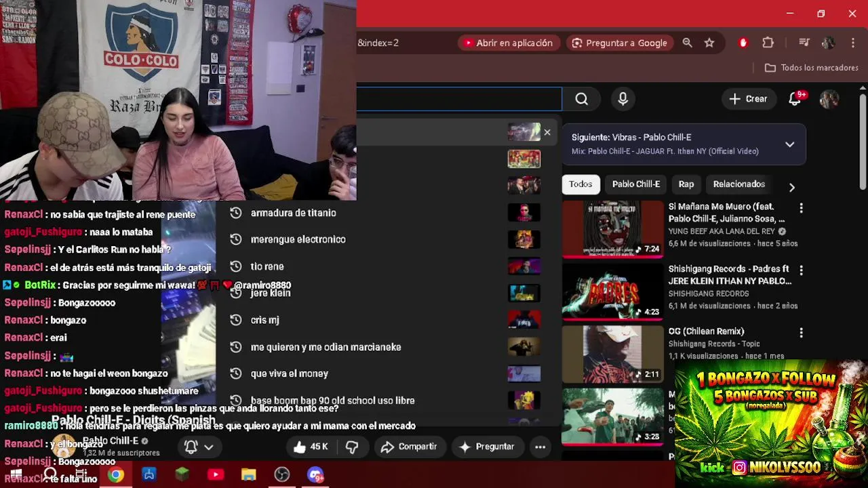Open YouTube app icon in the taskbar
Screen dimensions: 868x488
[x=216, y=474]
